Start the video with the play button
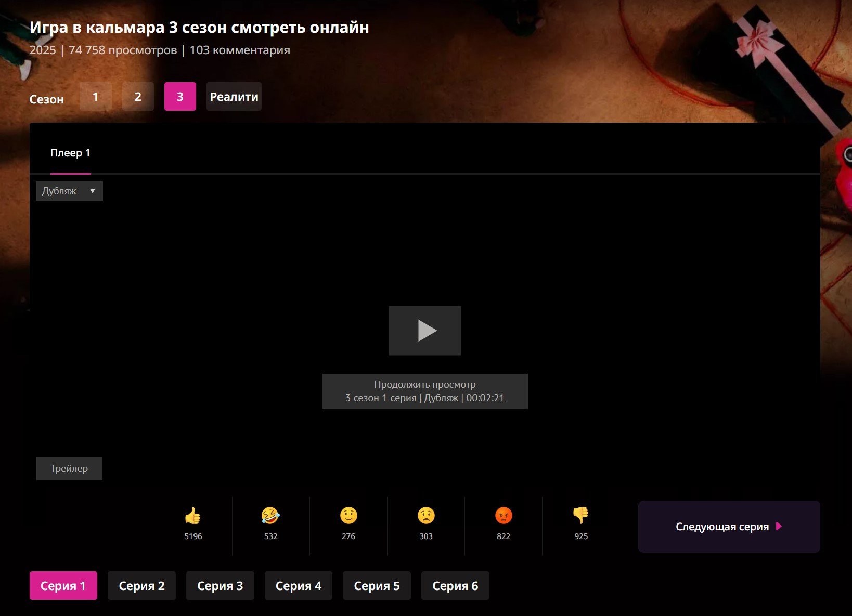Image resolution: width=852 pixels, height=616 pixels. pyautogui.click(x=425, y=331)
